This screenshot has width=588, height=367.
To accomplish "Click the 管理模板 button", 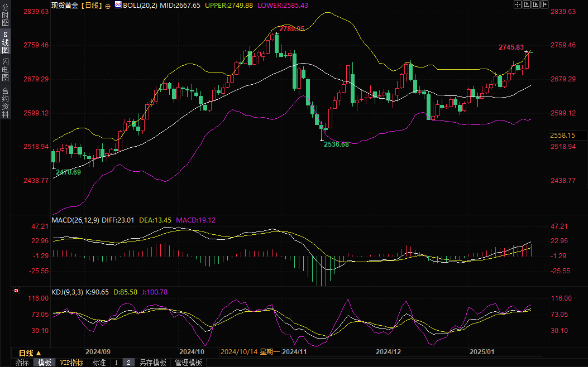I will coord(188,363).
